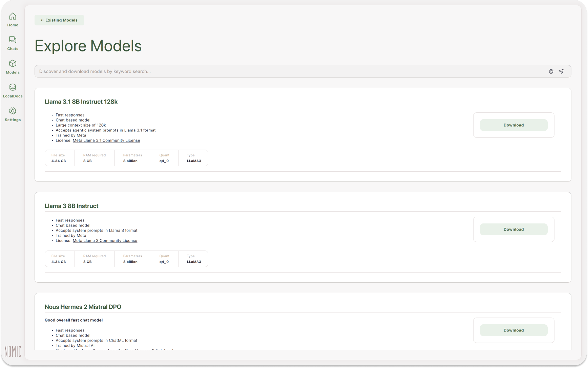588x368 pixels.
Task: Select 'Accepts agentic system prompts in Llama 3.1 format'
Action: pyautogui.click(x=106, y=130)
